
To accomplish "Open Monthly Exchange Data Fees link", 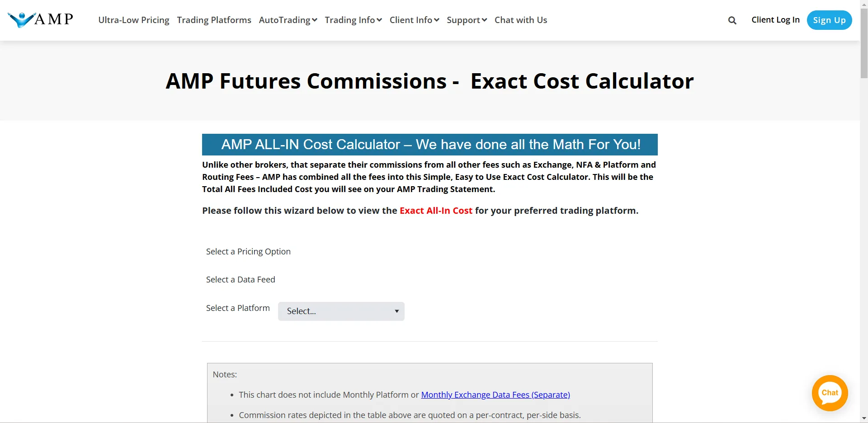I will click(x=495, y=395).
